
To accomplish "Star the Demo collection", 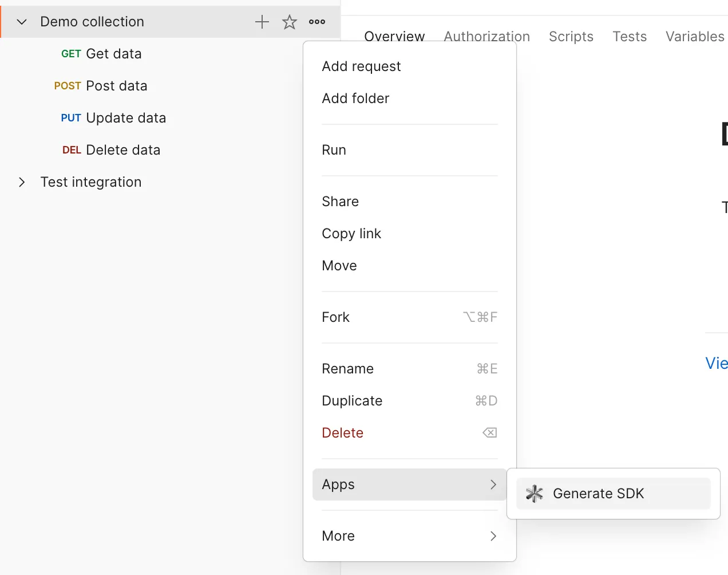I will 289,22.
